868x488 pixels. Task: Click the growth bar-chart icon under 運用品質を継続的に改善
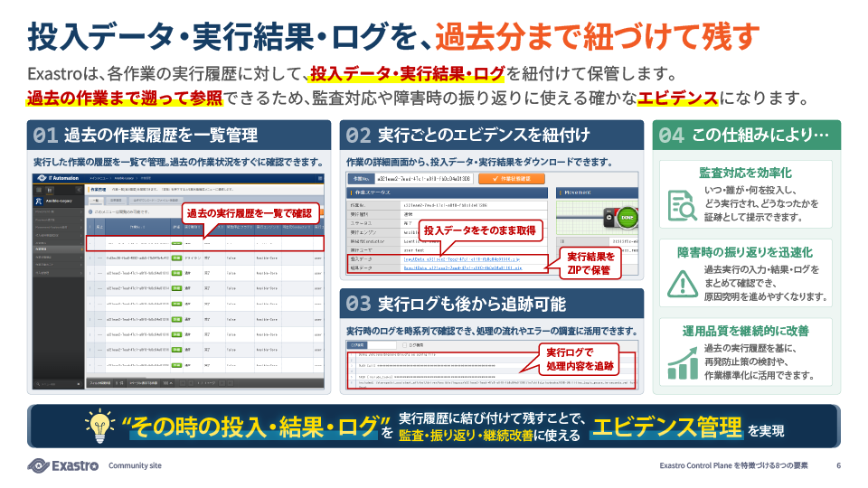[x=683, y=363]
